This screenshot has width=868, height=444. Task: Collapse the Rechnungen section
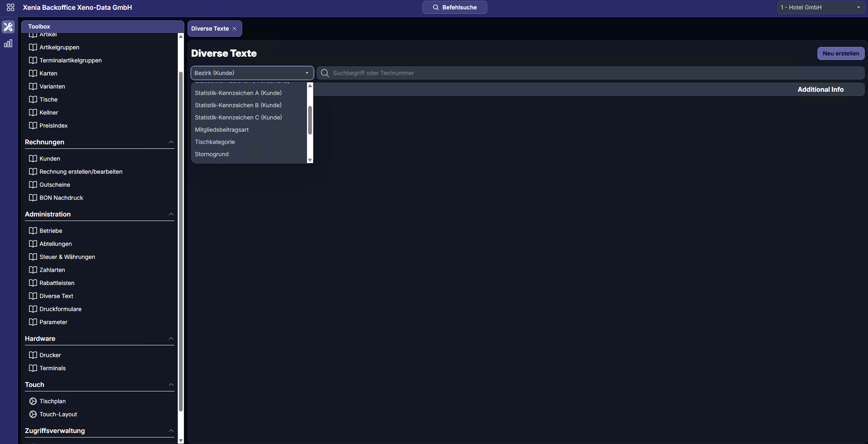(x=171, y=142)
